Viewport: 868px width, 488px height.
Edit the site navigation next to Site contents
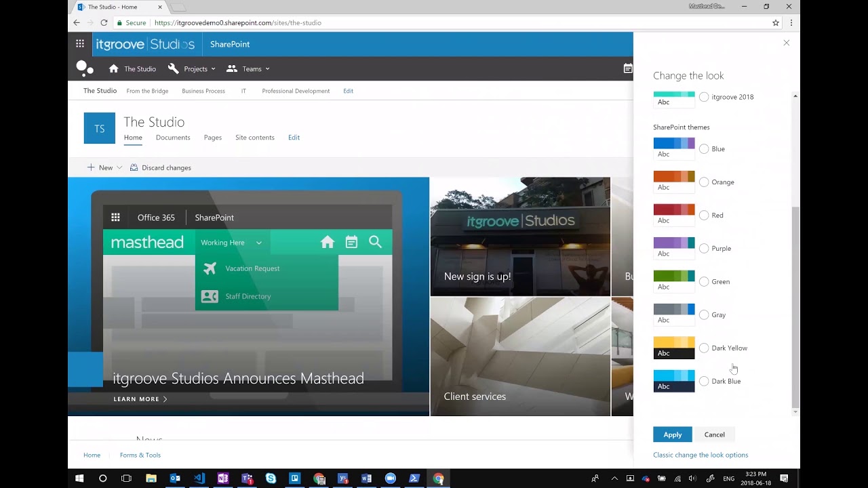pyautogui.click(x=294, y=138)
